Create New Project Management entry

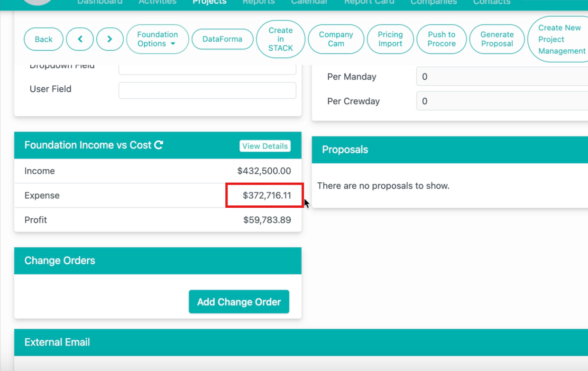tap(560, 39)
